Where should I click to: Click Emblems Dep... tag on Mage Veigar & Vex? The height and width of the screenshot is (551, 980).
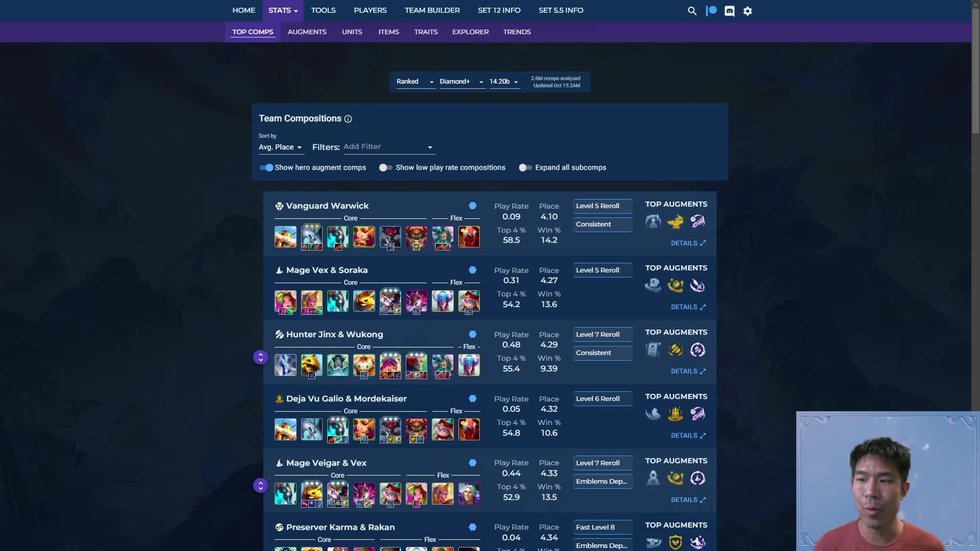coord(603,482)
